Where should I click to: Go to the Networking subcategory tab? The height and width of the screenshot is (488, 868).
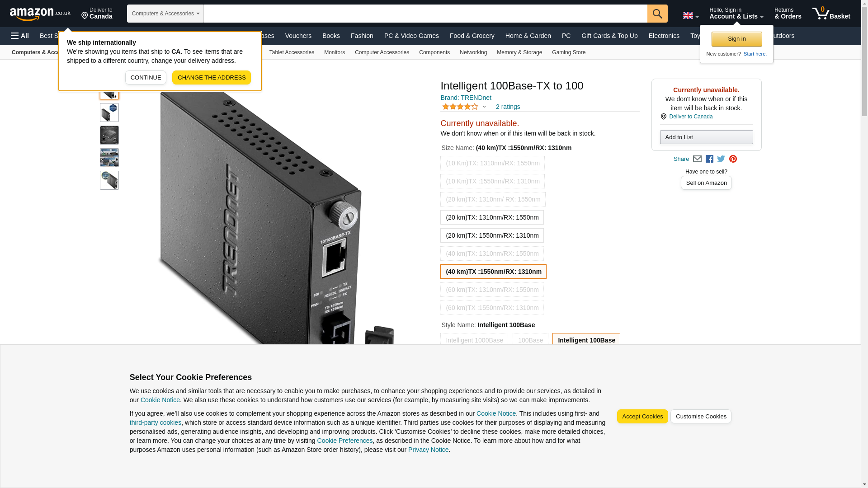tap(473, 52)
